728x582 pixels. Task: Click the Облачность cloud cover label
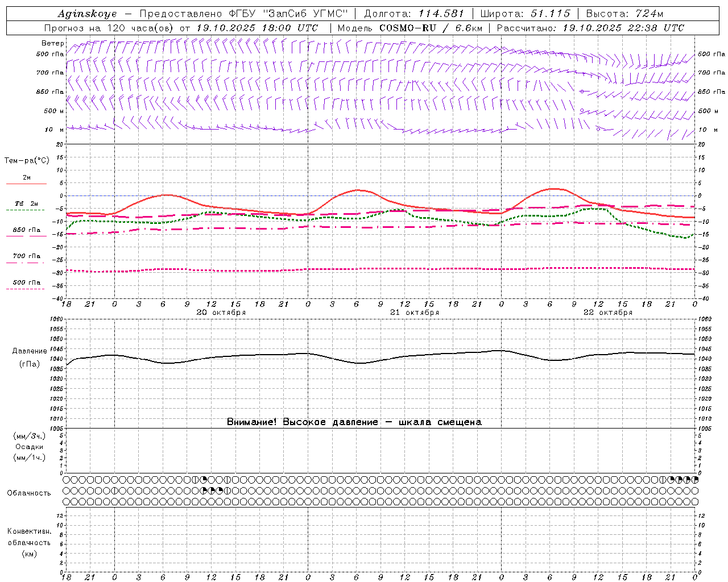[29, 493]
